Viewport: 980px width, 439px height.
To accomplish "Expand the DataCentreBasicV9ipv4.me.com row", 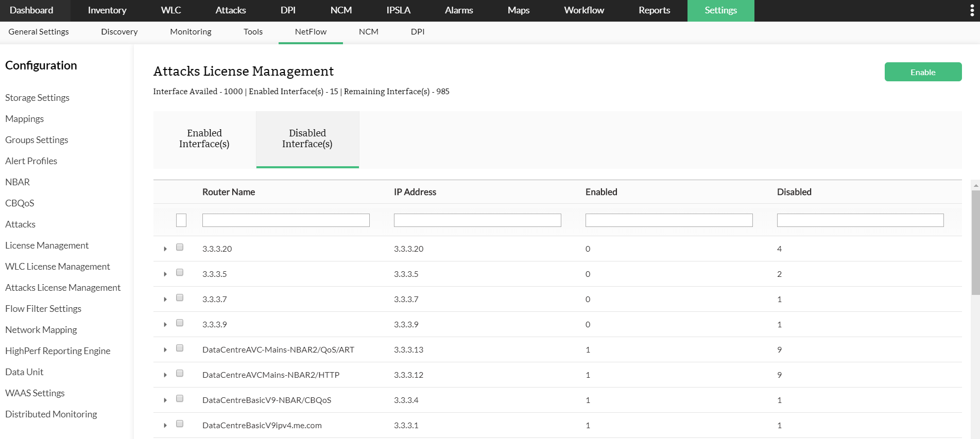I will point(165,426).
